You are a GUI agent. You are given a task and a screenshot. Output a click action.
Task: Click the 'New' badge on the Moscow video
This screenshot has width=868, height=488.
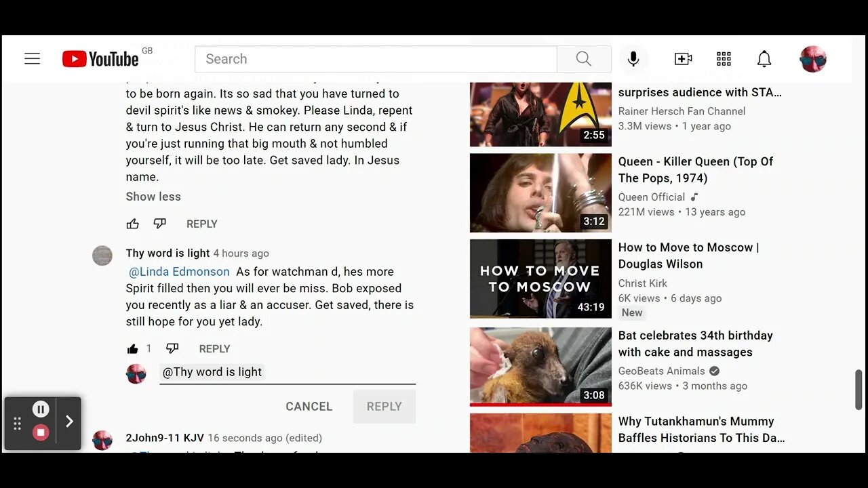(x=632, y=312)
